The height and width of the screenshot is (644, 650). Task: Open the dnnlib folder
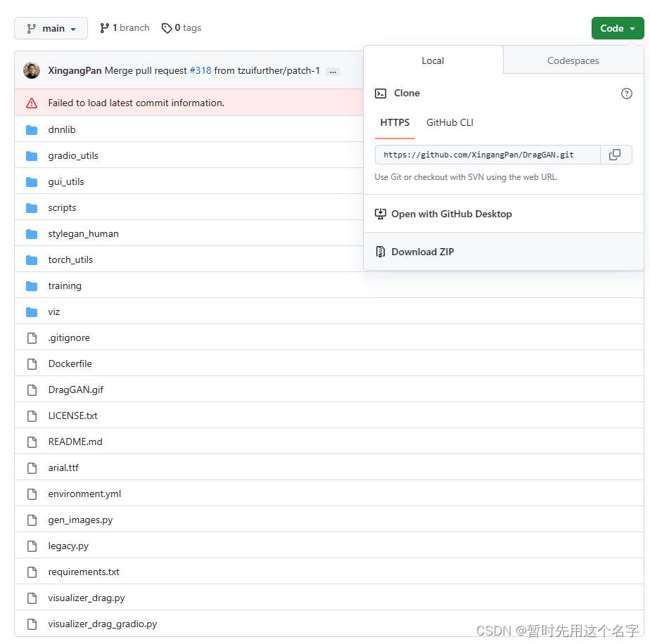(x=62, y=129)
